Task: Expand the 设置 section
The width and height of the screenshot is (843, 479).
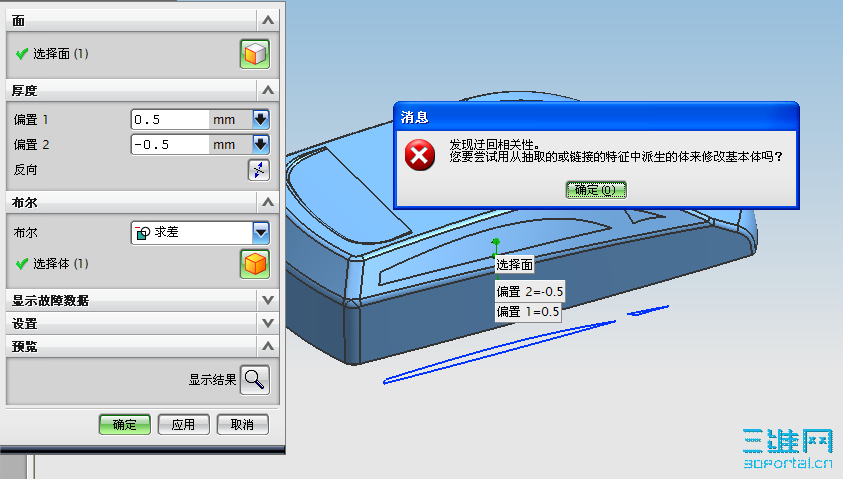Action: [x=268, y=323]
